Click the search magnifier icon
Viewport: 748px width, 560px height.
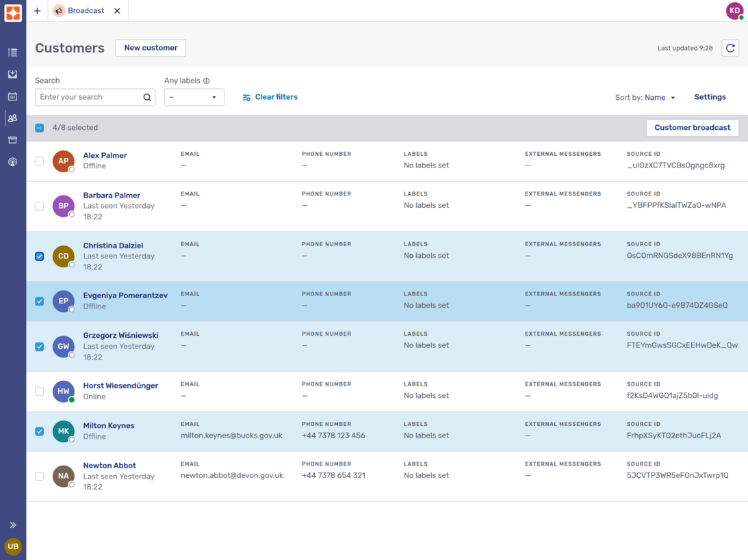tap(147, 97)
